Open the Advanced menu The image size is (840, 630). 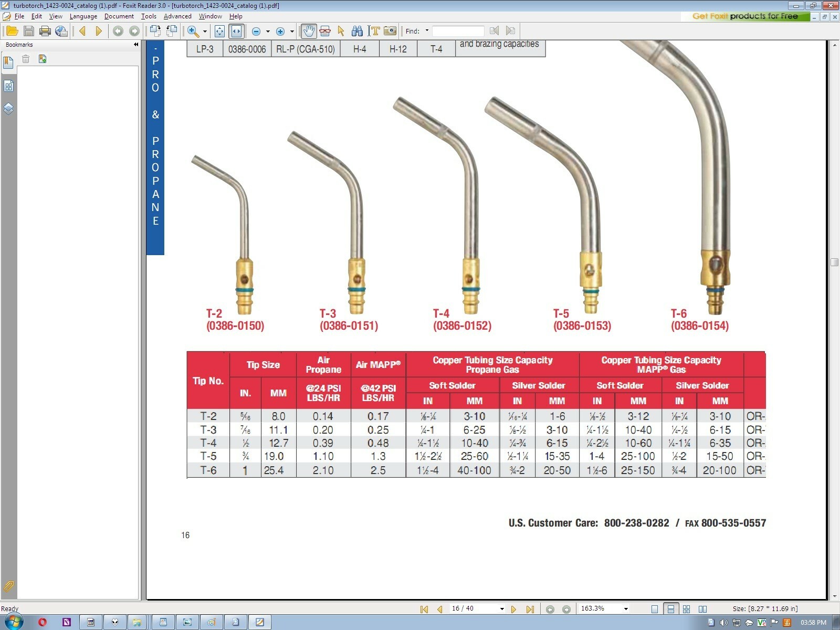(177, 16)
